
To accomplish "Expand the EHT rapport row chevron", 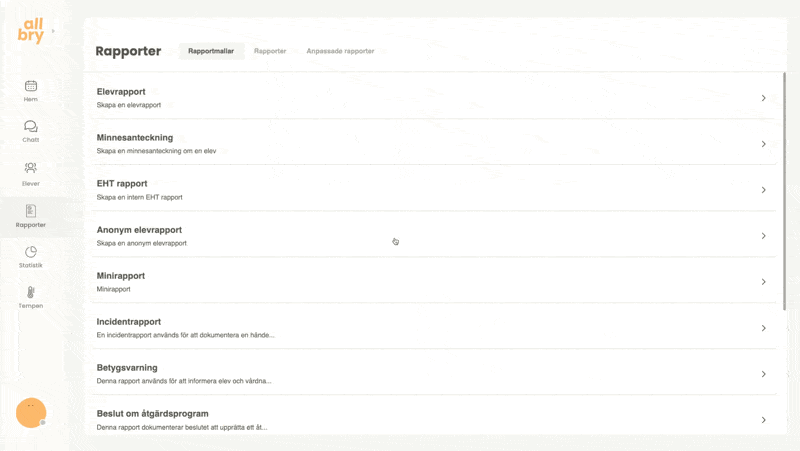I will [763, 190].
